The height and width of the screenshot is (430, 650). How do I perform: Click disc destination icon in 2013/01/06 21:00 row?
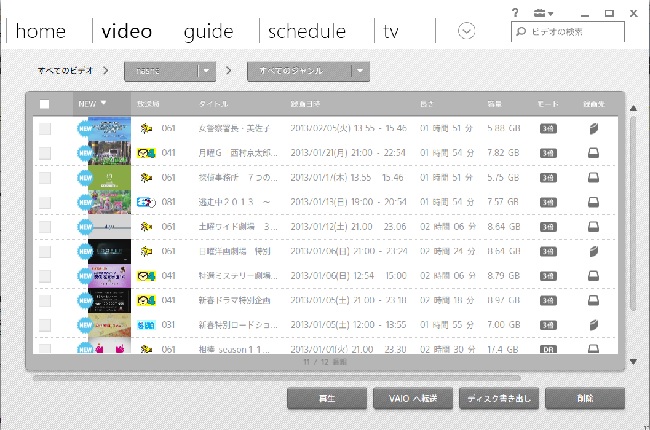point(594,251)
